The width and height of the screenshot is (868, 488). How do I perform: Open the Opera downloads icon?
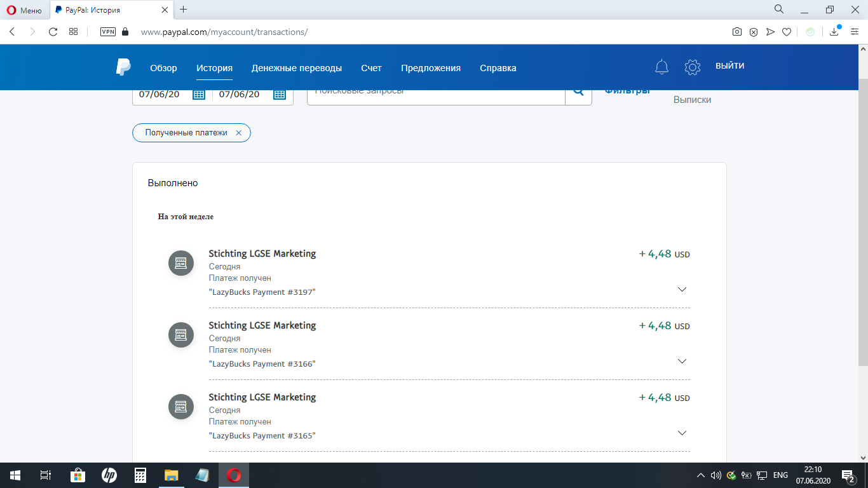coord(835,32)
